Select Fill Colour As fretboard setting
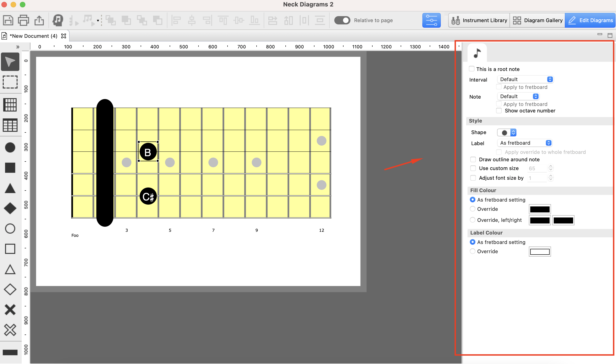The image size is (616, 364). coord(472,200)
